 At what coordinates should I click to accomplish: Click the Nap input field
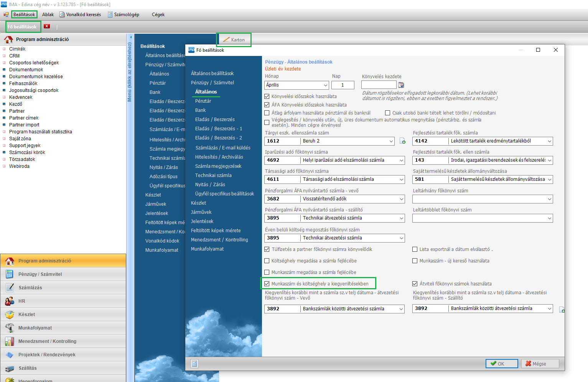pyautogui.click(x=343, y=85)
